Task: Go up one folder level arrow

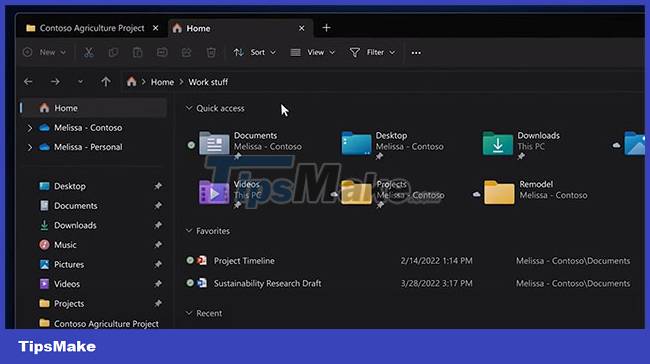Action: tap(106, 82)
